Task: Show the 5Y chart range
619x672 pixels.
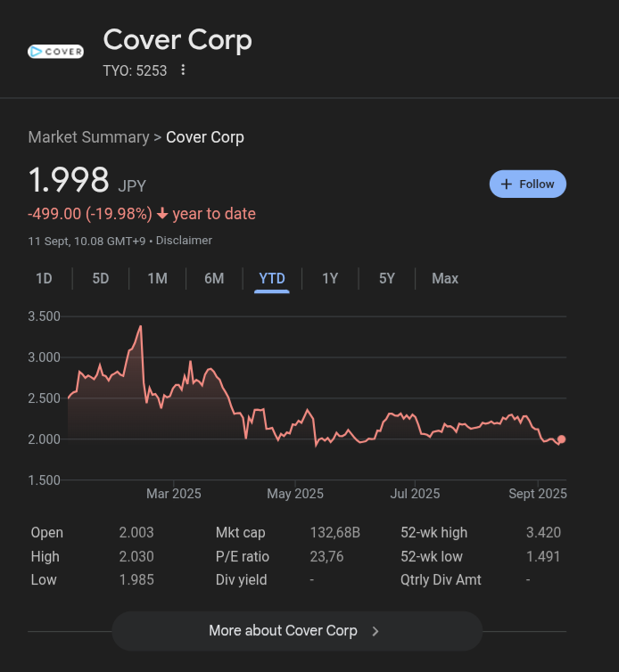Action: click(386, 279)
